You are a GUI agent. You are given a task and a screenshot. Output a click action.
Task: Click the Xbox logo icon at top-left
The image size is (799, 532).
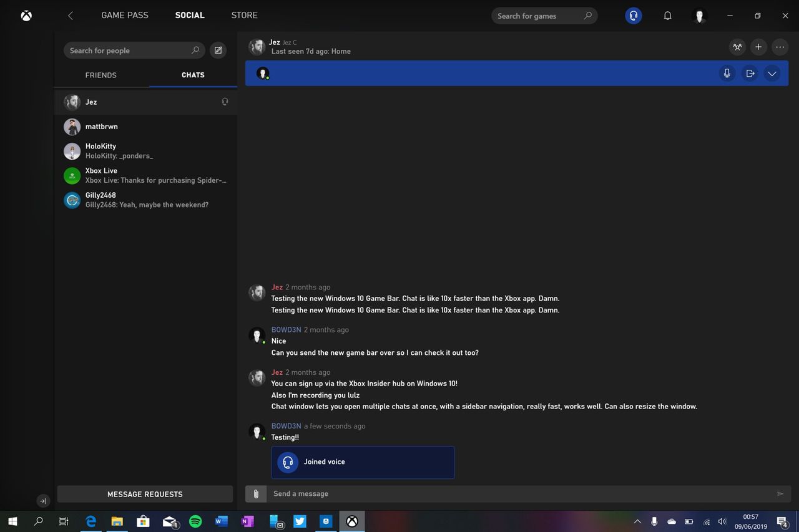pos(26,16)
